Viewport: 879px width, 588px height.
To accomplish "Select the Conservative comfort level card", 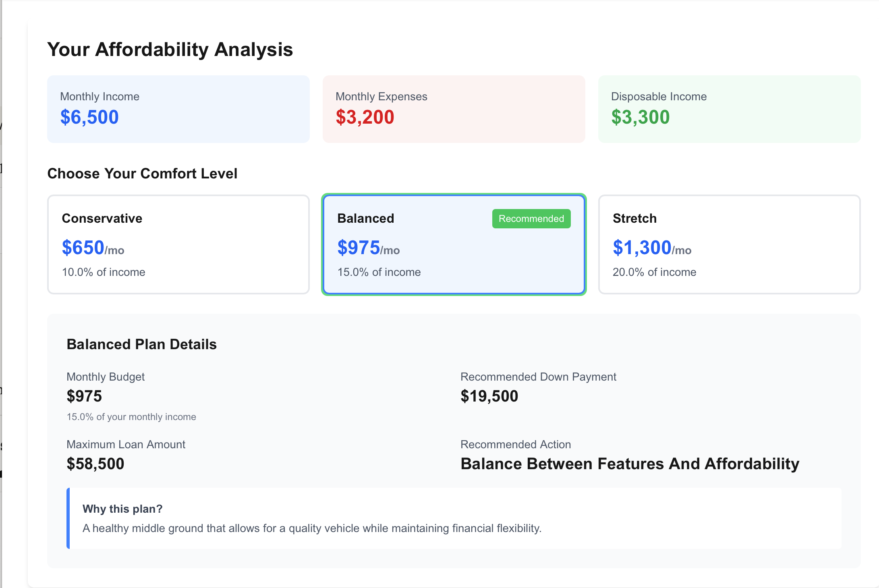I will 178,244.
